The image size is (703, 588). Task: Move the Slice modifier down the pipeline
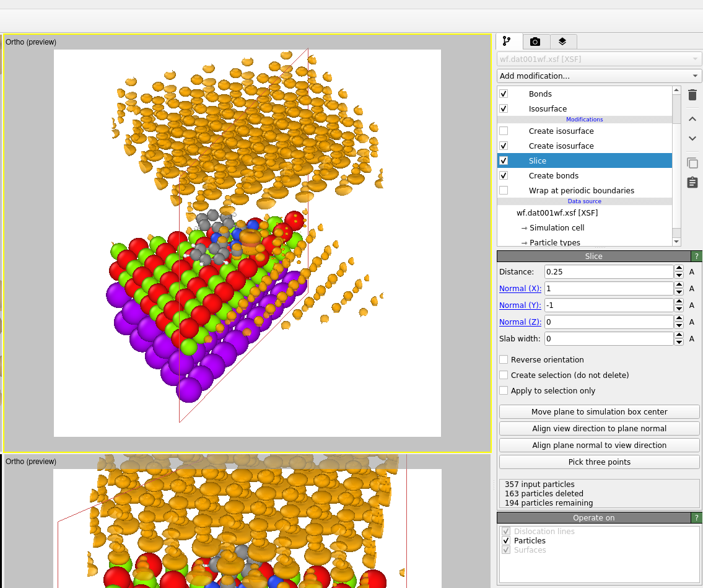click(692, 138)
